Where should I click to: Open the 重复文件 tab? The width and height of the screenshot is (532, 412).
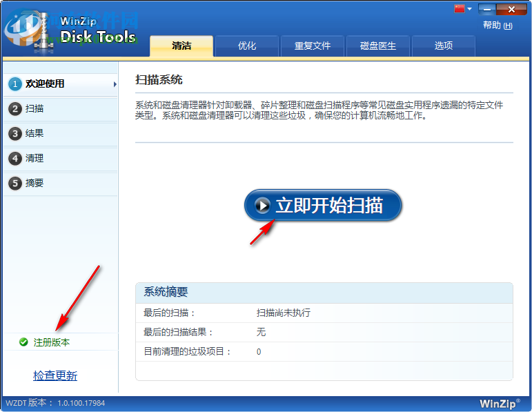[312, 46]
